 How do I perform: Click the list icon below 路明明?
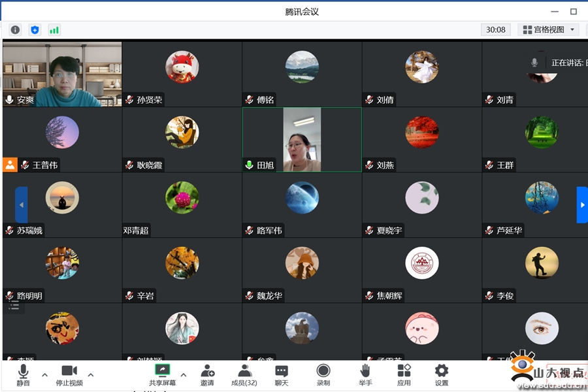(x=14, y=306)
